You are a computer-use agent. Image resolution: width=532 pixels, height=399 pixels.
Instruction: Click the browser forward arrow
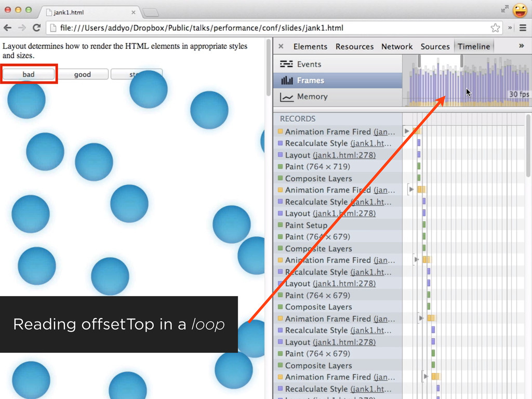tap(22, 28)
